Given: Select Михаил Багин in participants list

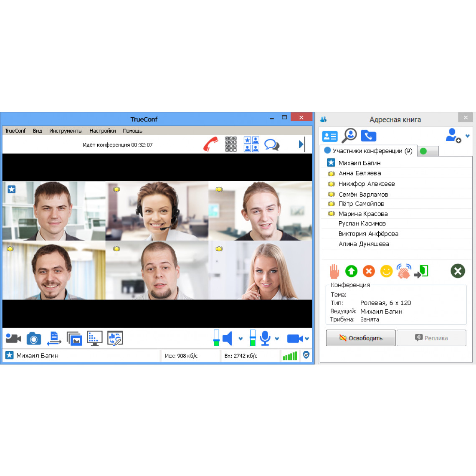Looking at the screenshot, I should pyautogui.click(x=397, y=163).
